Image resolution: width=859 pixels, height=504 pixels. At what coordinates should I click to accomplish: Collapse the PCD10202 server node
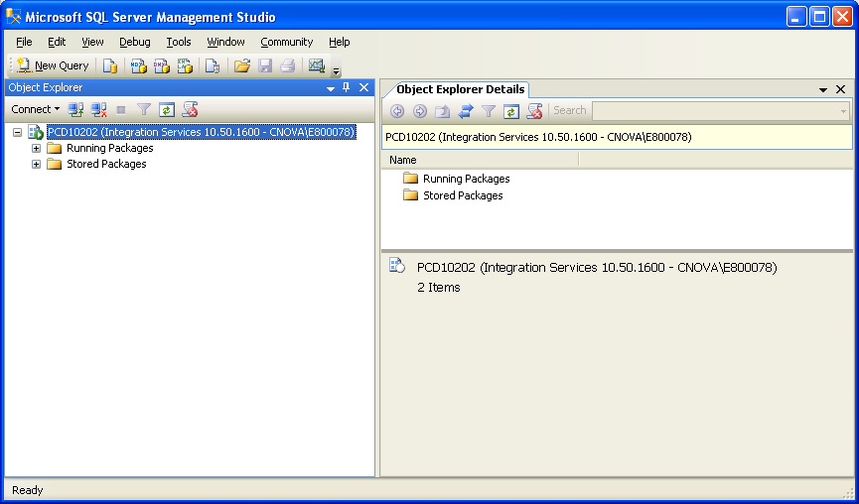click(x=17, y=132)
